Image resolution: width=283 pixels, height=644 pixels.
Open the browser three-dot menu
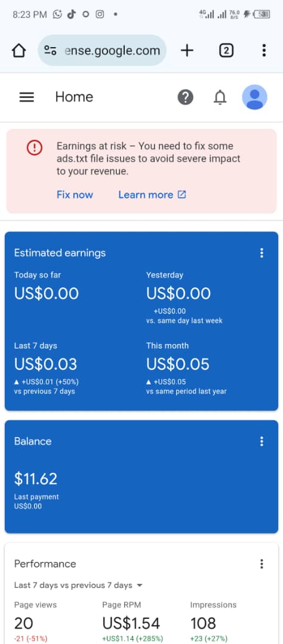coord(264,51)
